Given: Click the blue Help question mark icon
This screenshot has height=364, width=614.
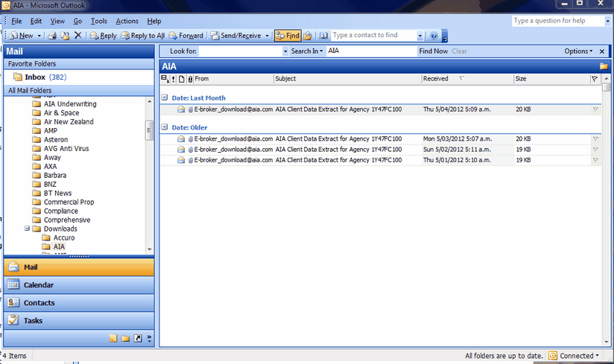Looking at the screenshot, I should pos(434,36).
